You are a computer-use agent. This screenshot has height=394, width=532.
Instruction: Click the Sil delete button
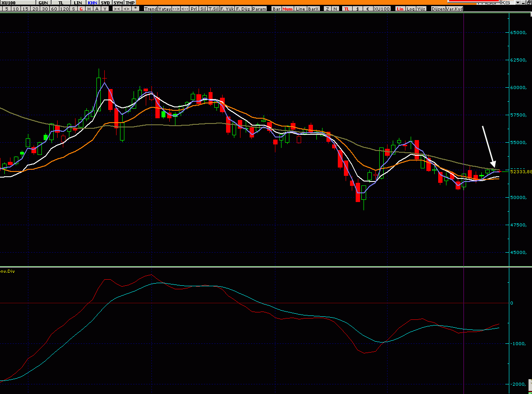pos(203,9)
